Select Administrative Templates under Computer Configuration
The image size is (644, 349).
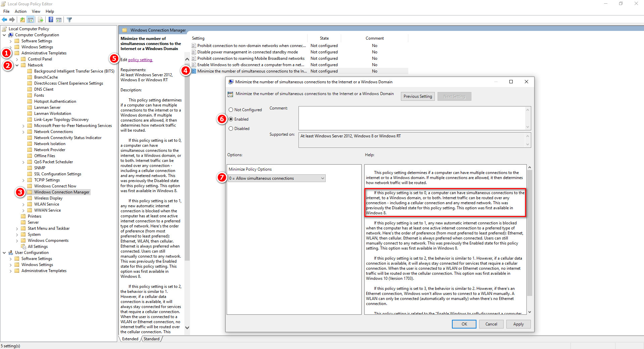tap(44, 53)
